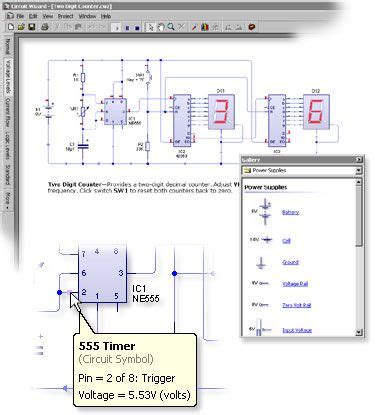This screenshot has height=415, width=390.
Task: Click the Voltage Rail link
Action: click(295, 284)
